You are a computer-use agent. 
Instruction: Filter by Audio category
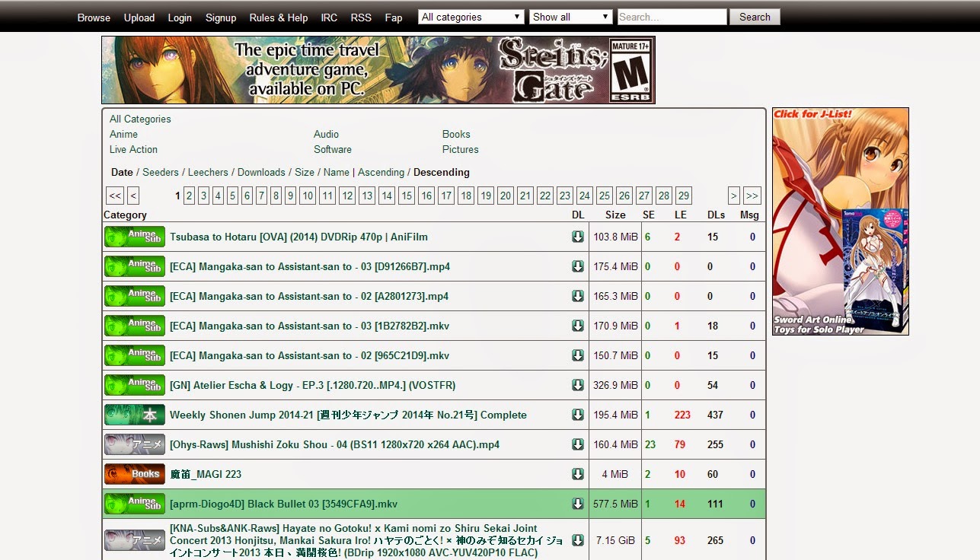click(x=326, y=134)
